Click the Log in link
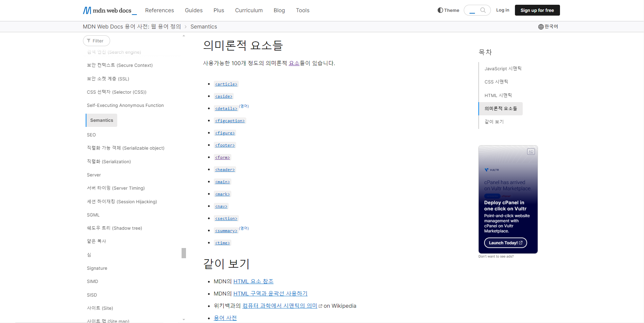The width and height of the screenshot is (644, 323). click(503, 10)
